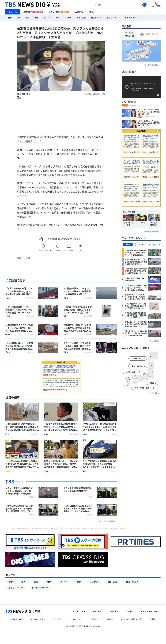The image size is (166, 644).
Task: Expand today's Tokyo weather 最高16℃ row
Action: click(141, 34)
